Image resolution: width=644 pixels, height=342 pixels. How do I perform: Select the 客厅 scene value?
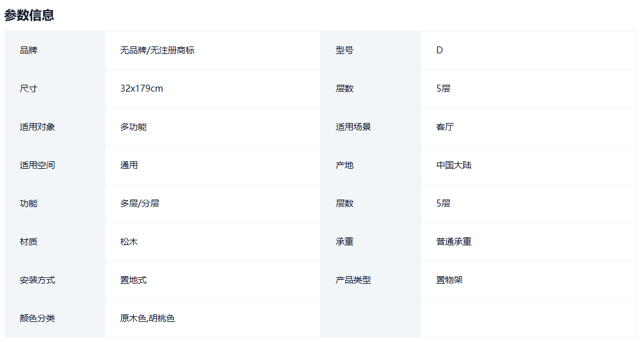pyautogui.click(x=445, y=127)
